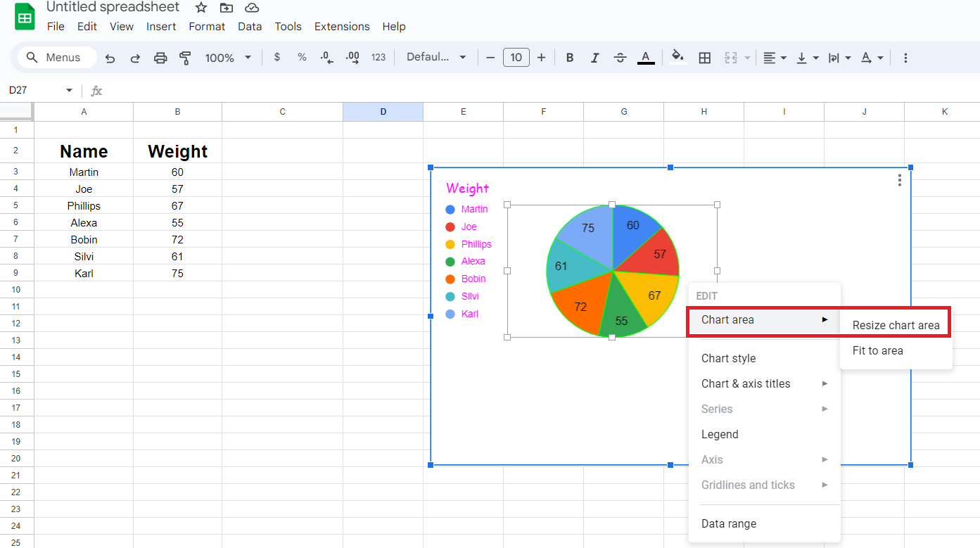Open the Merge cells icon

tap(732, 58)
